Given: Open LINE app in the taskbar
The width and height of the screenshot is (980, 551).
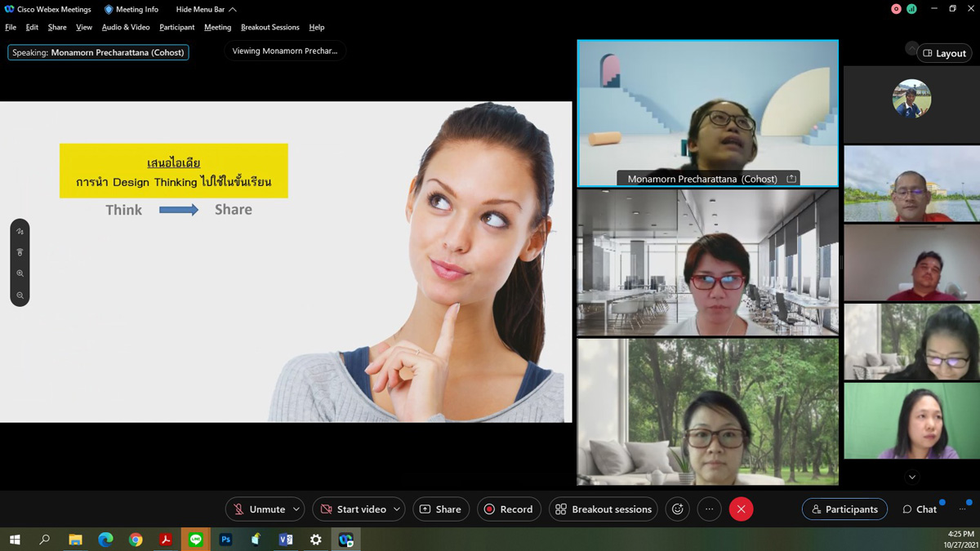Looking at the screenshot, I should pyautogui.click(x=195, y=540).
